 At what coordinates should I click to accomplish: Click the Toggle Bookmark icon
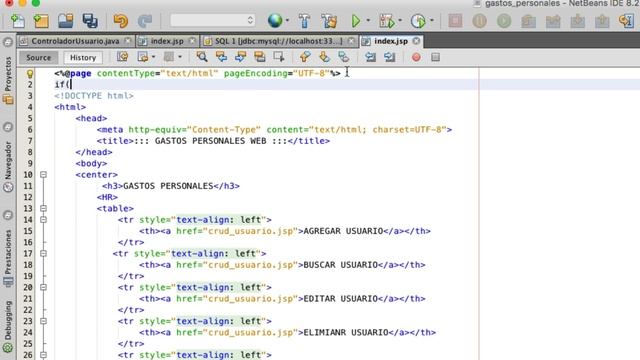pos(344,57)
